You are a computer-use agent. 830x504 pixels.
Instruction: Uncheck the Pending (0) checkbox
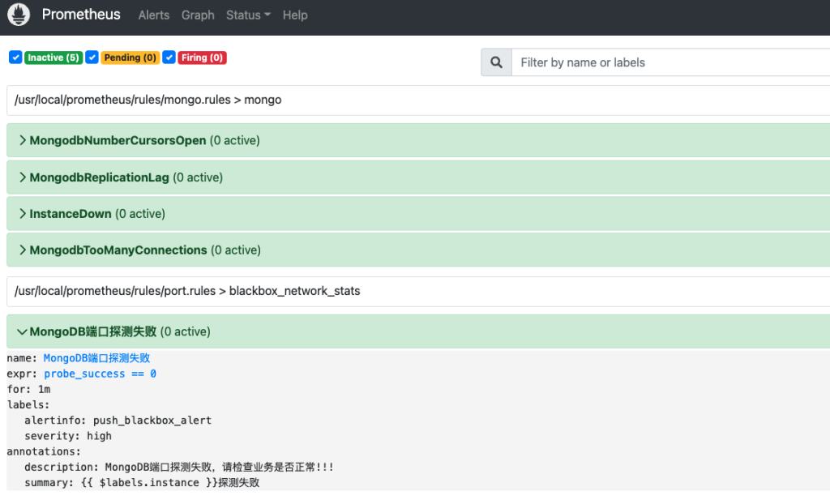[92, 58]
